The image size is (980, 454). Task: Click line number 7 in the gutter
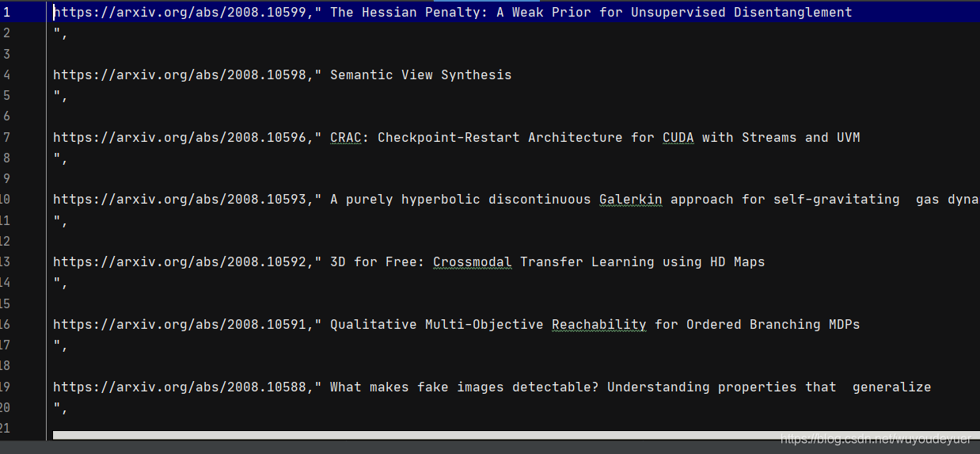tap(6, 137)
